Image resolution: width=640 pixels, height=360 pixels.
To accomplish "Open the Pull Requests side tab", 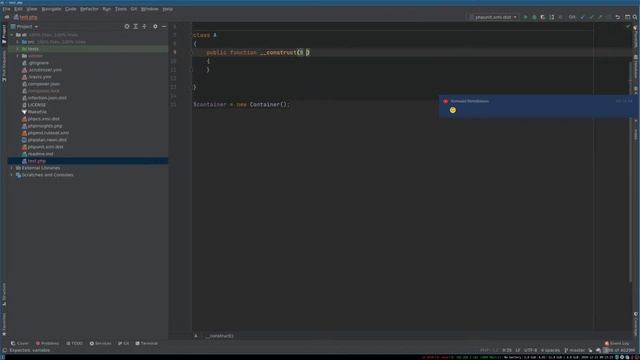I will point(4,67).
